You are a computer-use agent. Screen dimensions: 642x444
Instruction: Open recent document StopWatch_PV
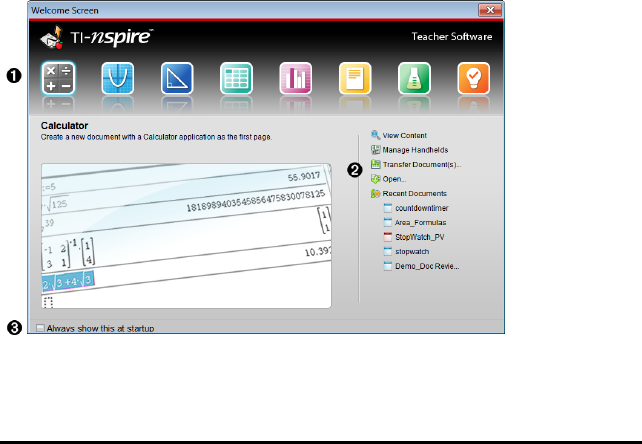coord(420,237)
